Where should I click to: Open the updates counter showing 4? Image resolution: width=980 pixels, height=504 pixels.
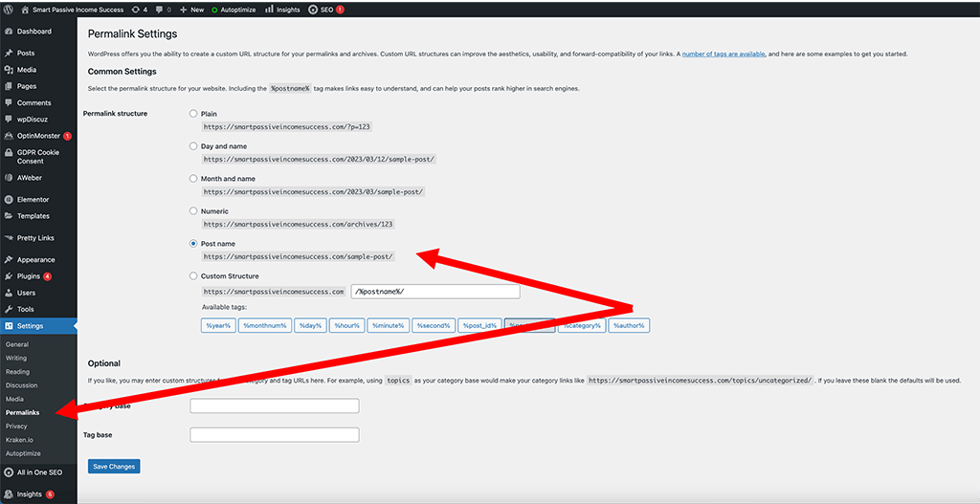point(140,10)
